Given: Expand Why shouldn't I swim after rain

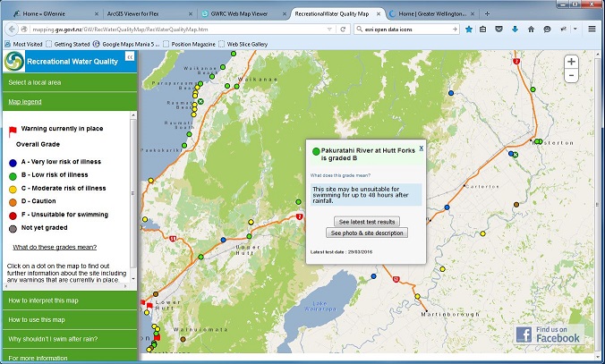Looking at the screenshot, I should (x=70, y=339).
